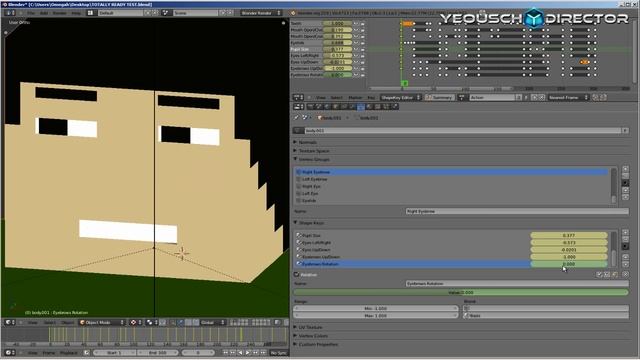Toggle the Summary button in dope sheet header

[x=440, y=97]
